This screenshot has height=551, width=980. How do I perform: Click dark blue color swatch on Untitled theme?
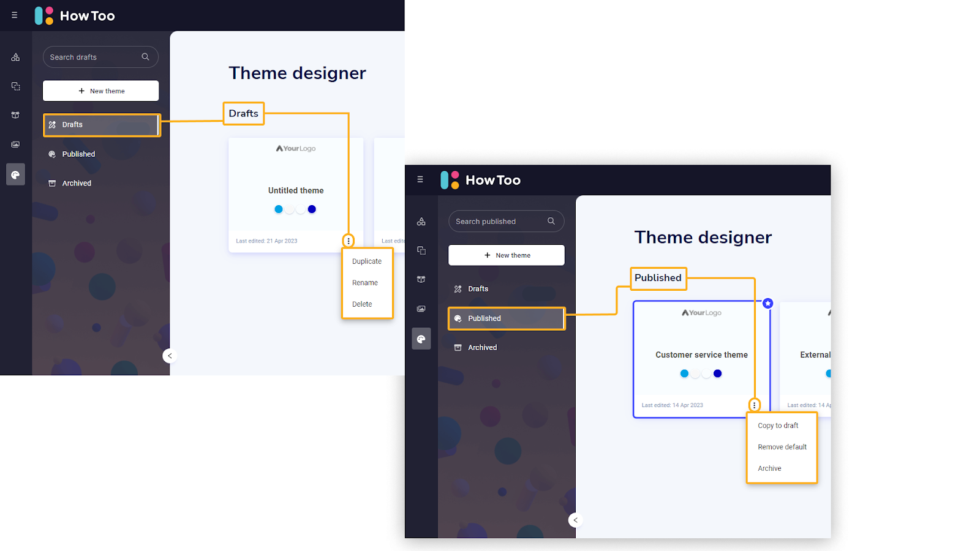click(312, 209)
